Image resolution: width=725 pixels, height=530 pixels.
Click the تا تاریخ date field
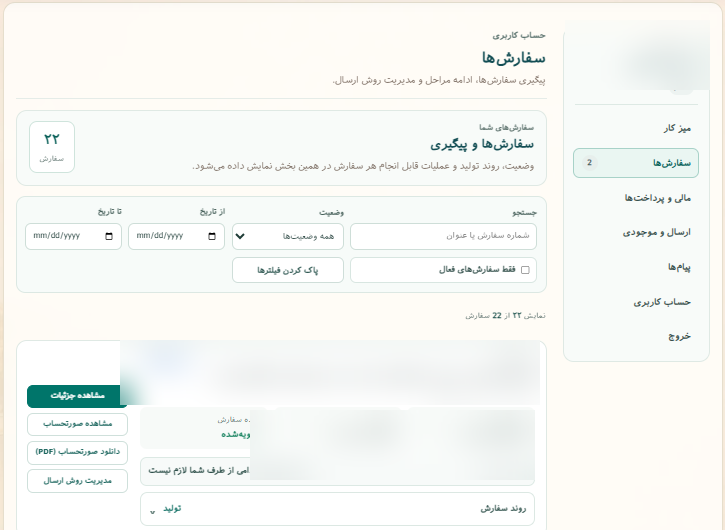point(73,236)
